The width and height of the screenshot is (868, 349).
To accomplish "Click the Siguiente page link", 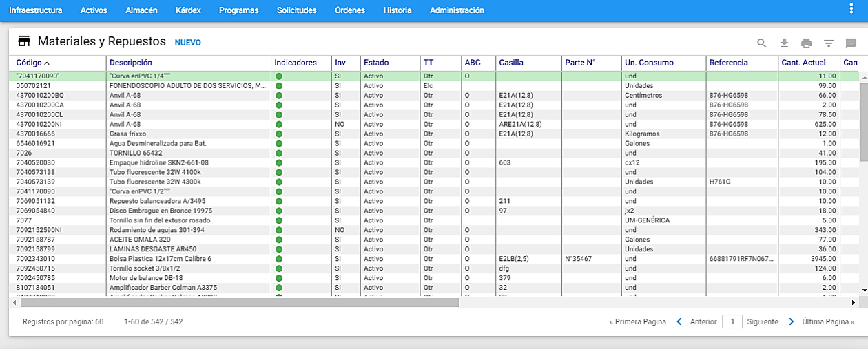I will (763, 321).
